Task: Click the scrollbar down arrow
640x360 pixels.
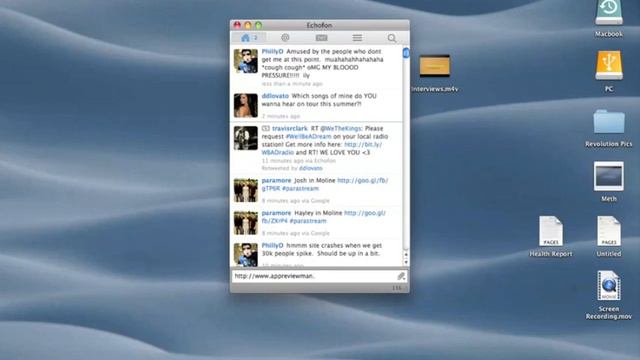Action: 406,262
